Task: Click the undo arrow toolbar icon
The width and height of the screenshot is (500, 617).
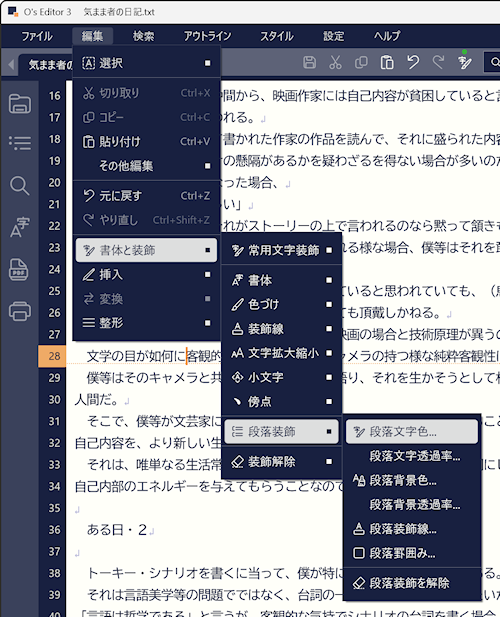Action: click(x=413, y=62)
